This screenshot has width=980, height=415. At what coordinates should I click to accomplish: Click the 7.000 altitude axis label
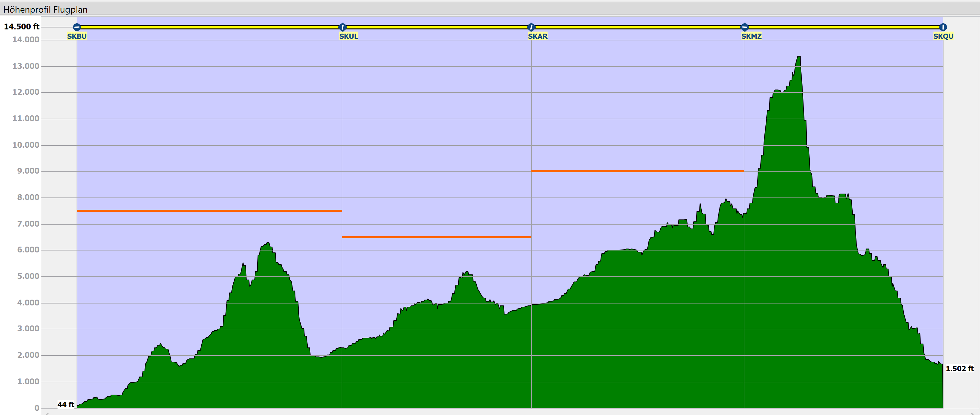click(28, 224)
